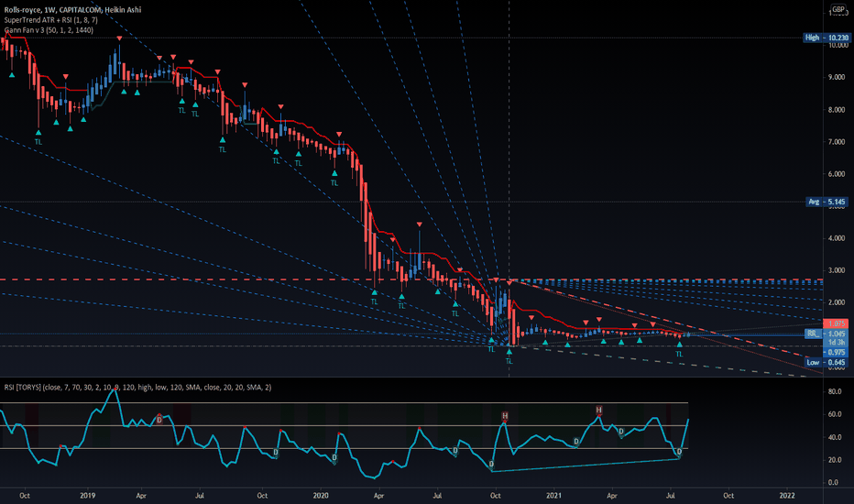Select the SuperTrend ATR + RSI indicator legend
The image size is (854, 504).
[x=50, y=20]
